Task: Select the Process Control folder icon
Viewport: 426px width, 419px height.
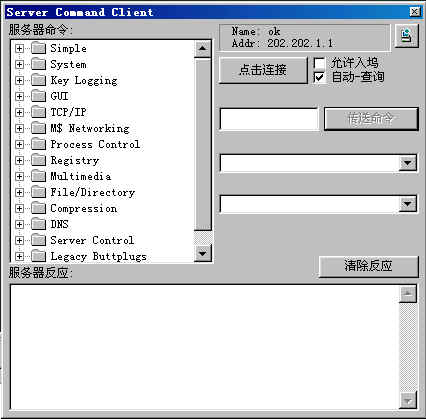Action: [x=38, y=144]
